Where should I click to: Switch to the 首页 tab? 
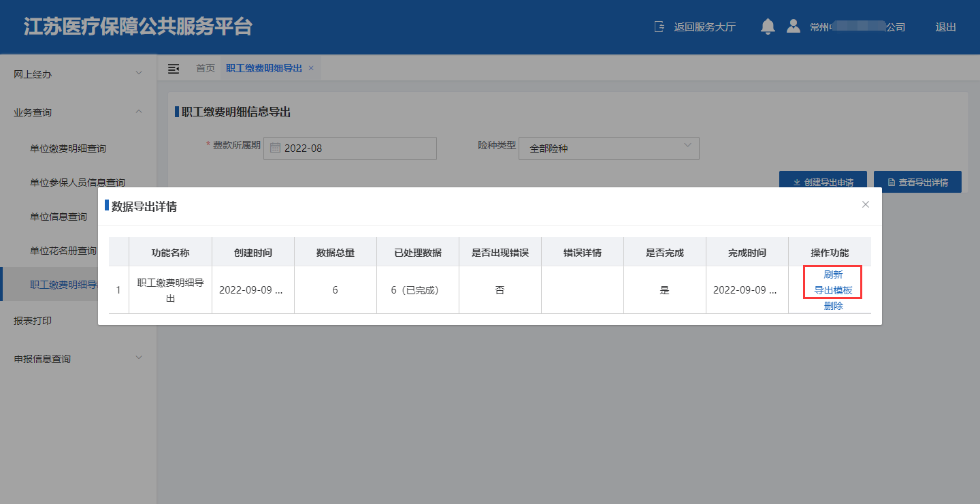pyautogui.click(x=205, y=68)
